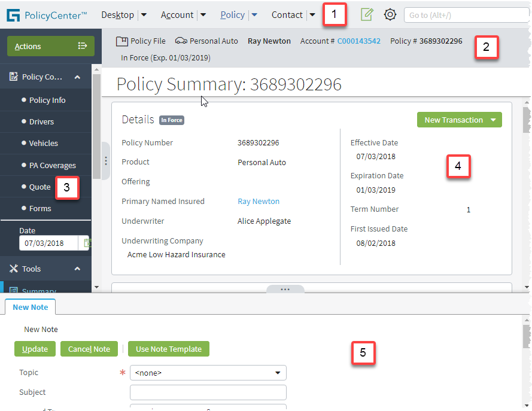532x411 pixels.
Task: Click the Subject text field
Action: click(208, 392)
